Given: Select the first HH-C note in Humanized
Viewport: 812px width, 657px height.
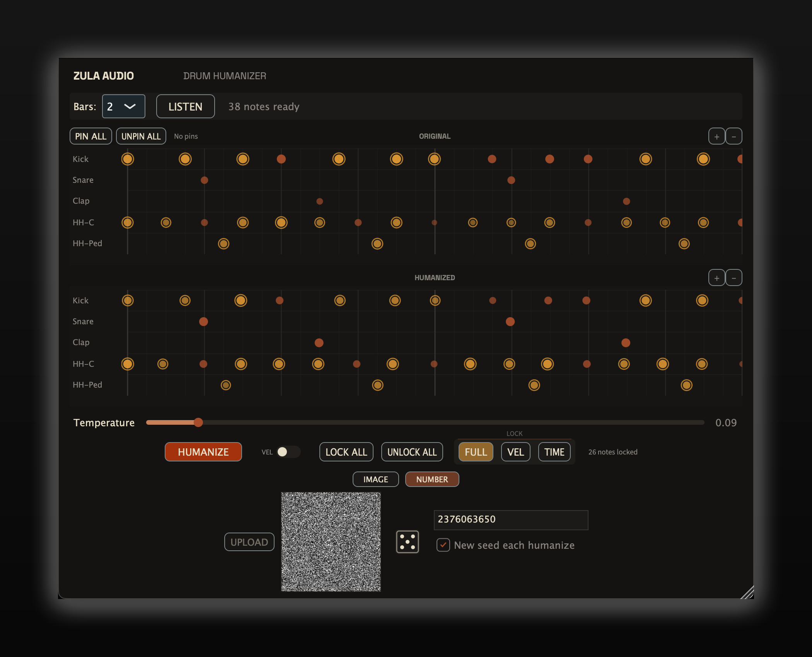Looking at the screenshot, I should (128, 364).
